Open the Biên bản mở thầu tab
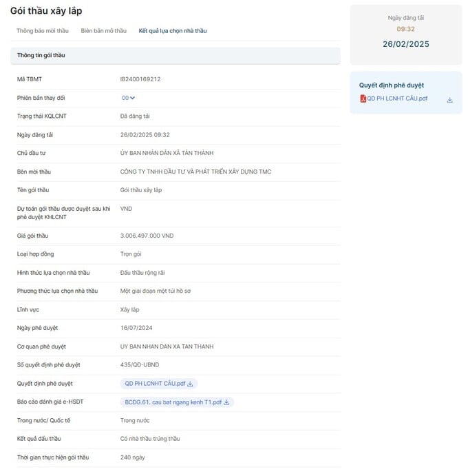 click(104, 31)
